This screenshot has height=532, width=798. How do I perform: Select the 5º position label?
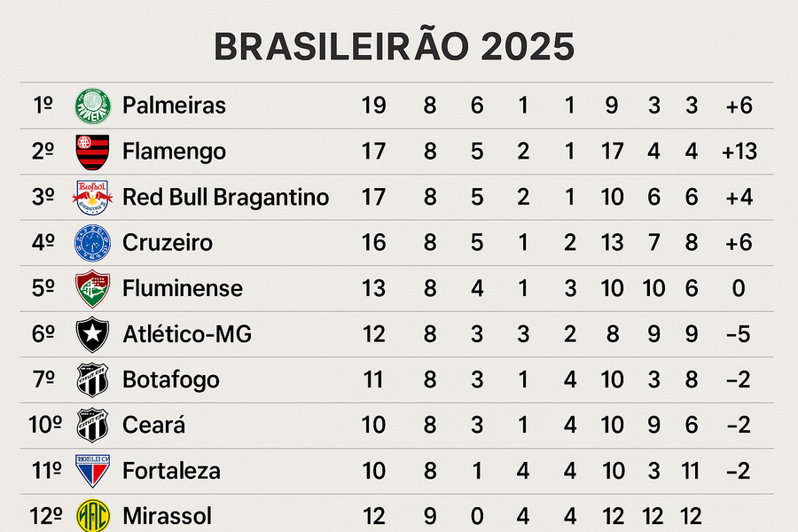43,289
